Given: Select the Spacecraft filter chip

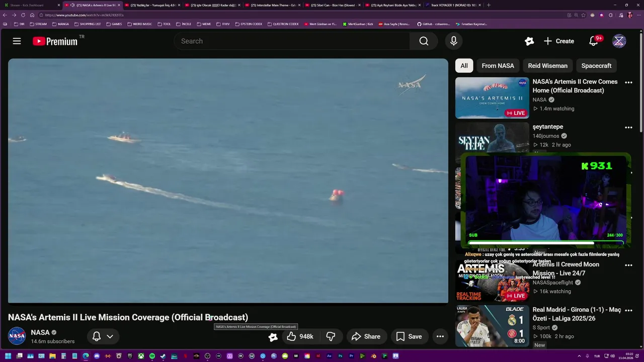Looking at the screenshot, I should (x=596, y=66).
